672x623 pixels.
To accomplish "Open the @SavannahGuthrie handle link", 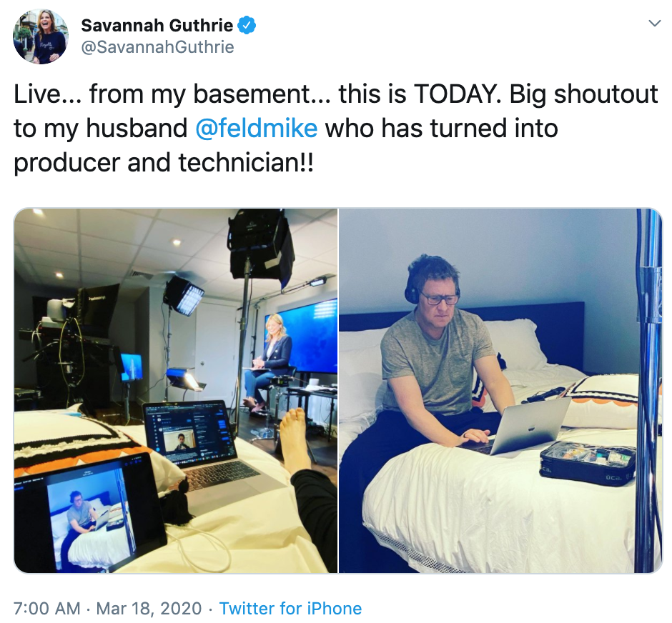I will click(157, 47).
